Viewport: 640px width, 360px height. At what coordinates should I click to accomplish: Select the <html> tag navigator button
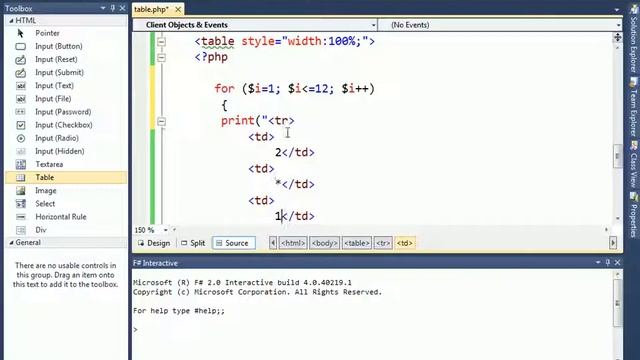293,243
